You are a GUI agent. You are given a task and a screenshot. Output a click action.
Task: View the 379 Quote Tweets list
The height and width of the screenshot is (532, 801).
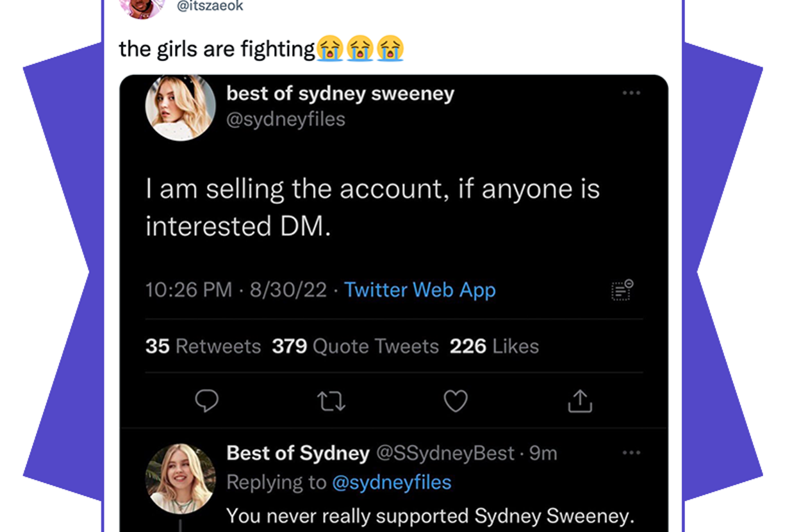click(355, 346)
